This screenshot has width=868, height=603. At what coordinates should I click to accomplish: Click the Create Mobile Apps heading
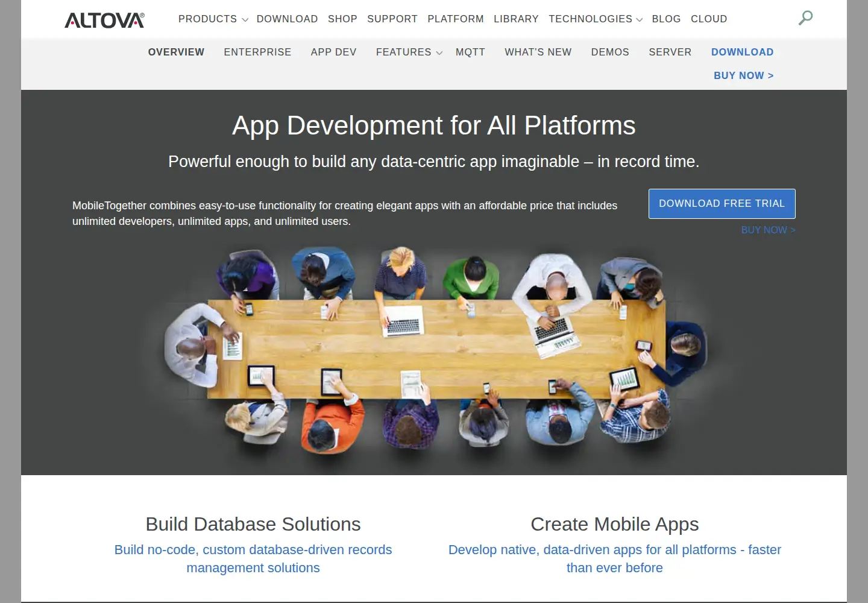click(615, 524)
